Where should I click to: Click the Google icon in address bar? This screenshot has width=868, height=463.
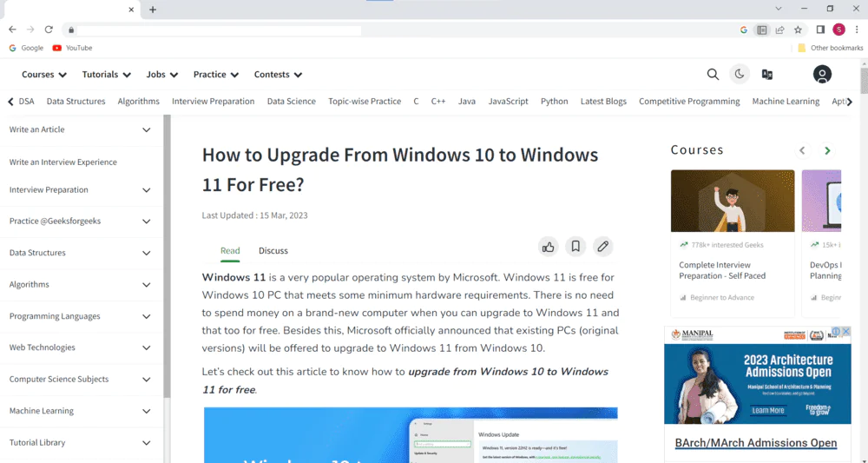[x=744, y=30]
